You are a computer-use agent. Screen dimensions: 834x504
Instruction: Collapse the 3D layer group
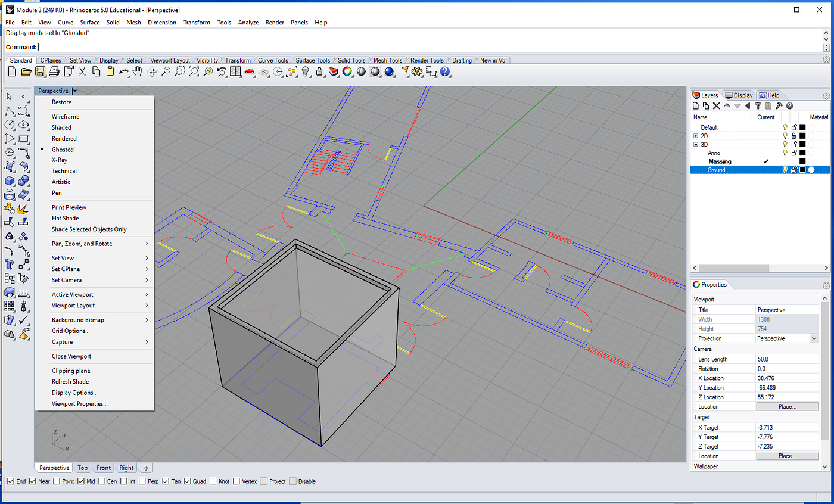tap(696, 145)
